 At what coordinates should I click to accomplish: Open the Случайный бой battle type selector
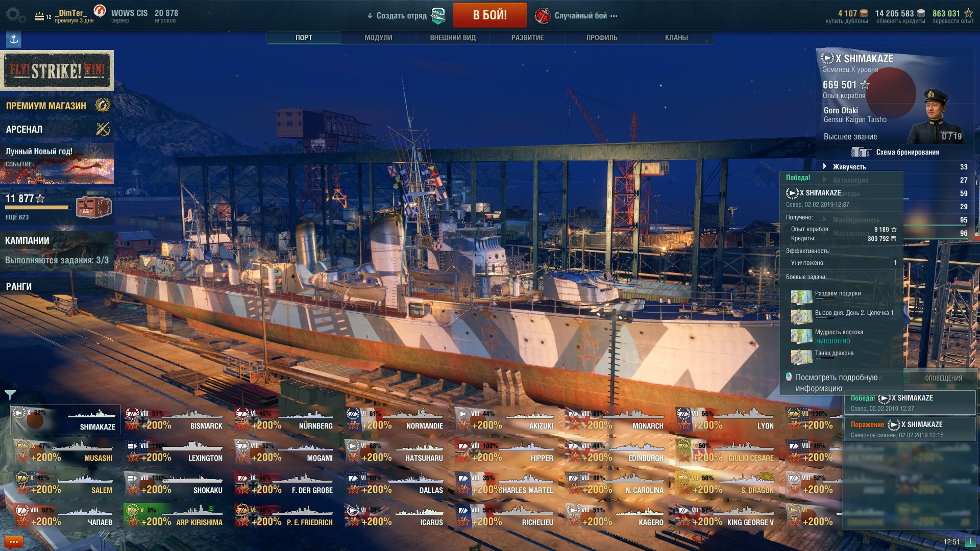pos(586,16)
